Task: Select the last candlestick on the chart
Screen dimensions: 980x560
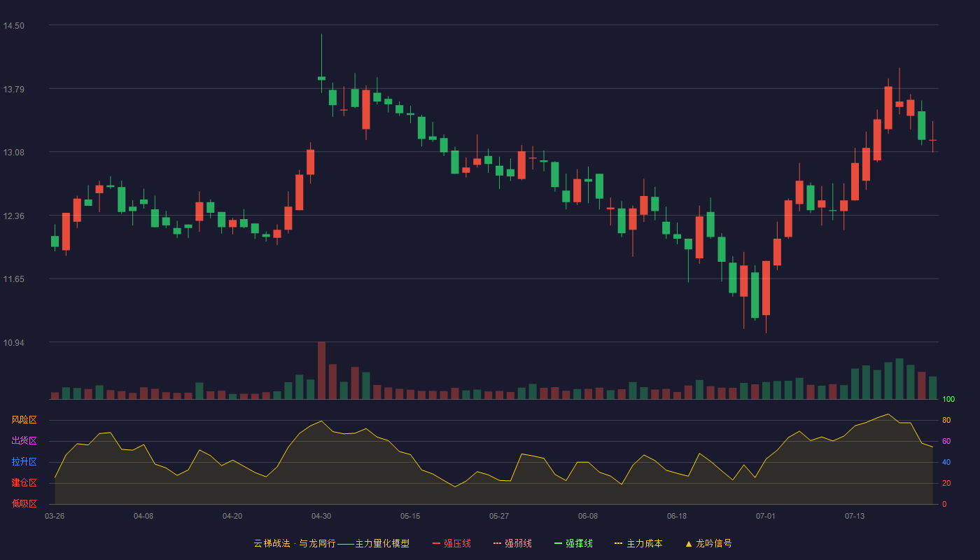Action: click(932, 140)
